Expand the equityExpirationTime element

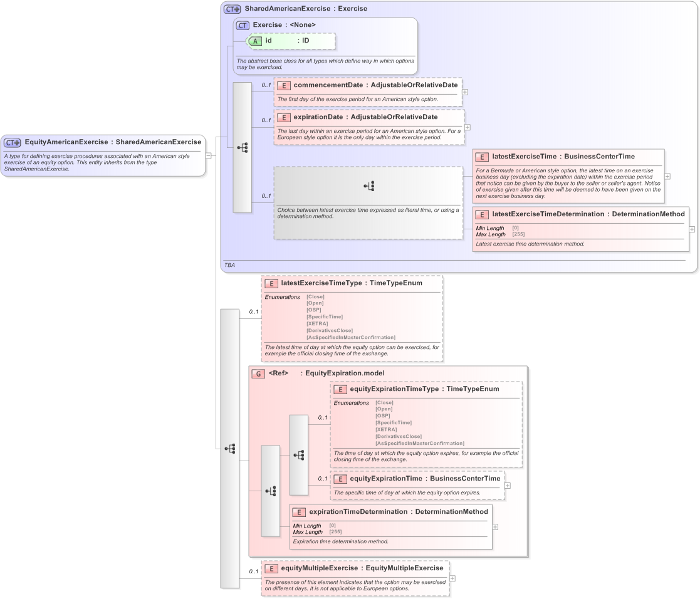[508, 485]
